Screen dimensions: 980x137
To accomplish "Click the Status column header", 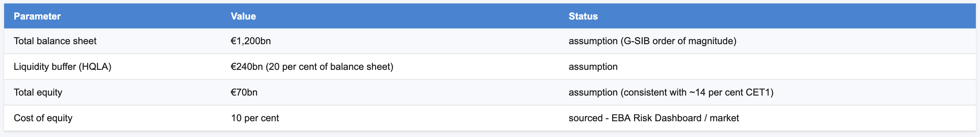I will tap(583, 16).
